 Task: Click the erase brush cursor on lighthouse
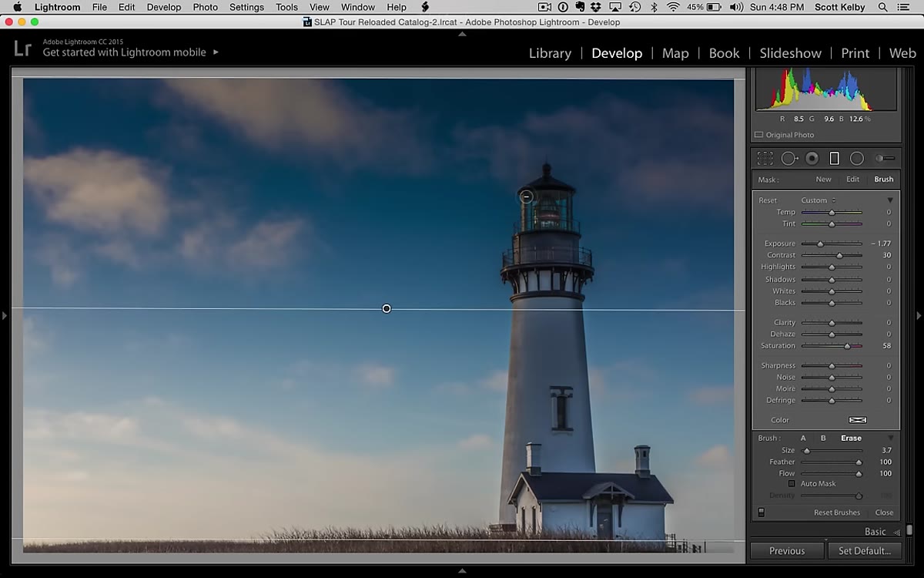coord(527,197)
